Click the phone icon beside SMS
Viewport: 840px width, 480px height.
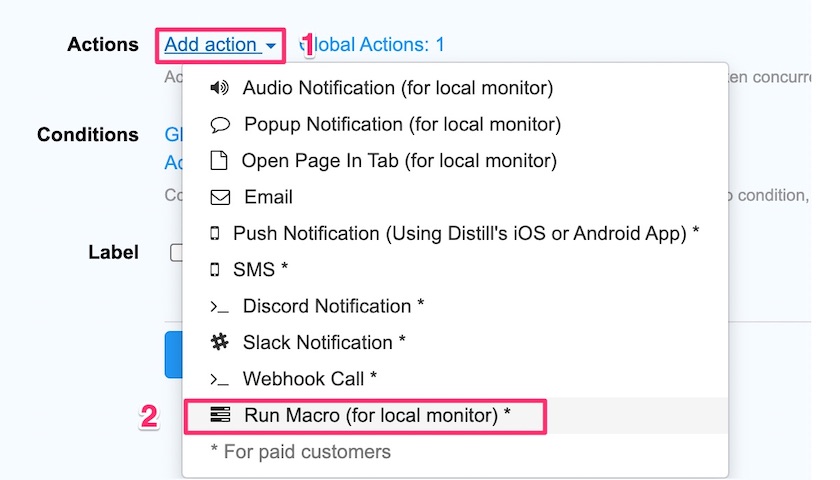[x=214, y=270]
